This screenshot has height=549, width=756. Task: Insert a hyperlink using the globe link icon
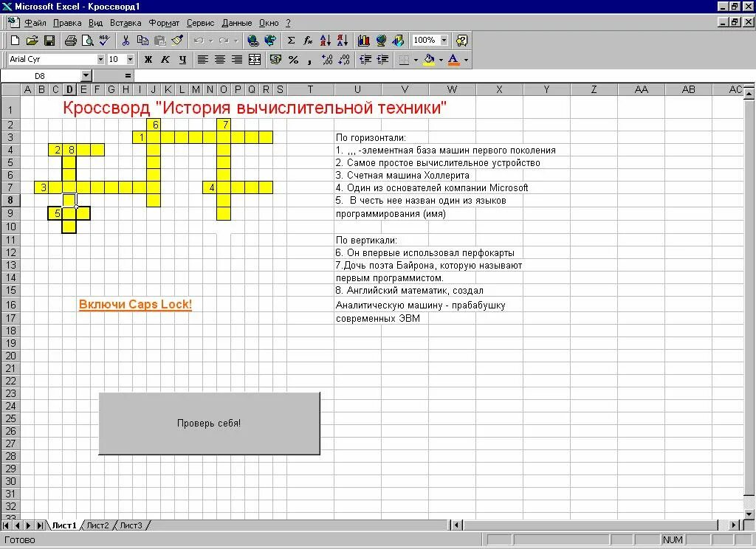(252, 41)
